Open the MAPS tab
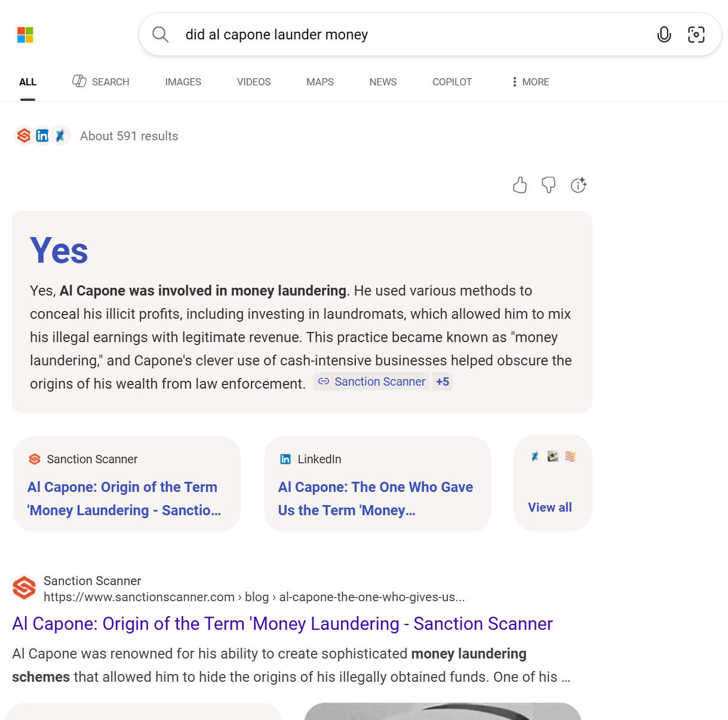The width and height of the screenshot is (728, 720). click(x=320, y=82)
